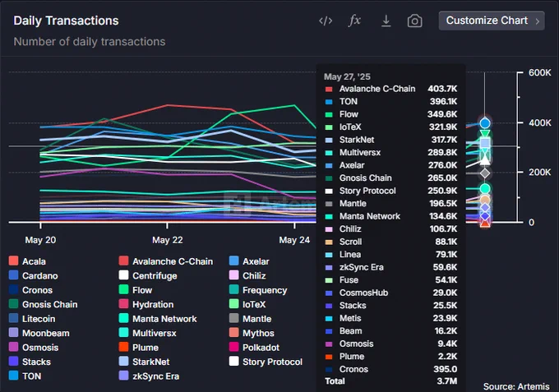Select Axelar in the legend
This screenshot has width=559, height=392.
click(249, 261)
